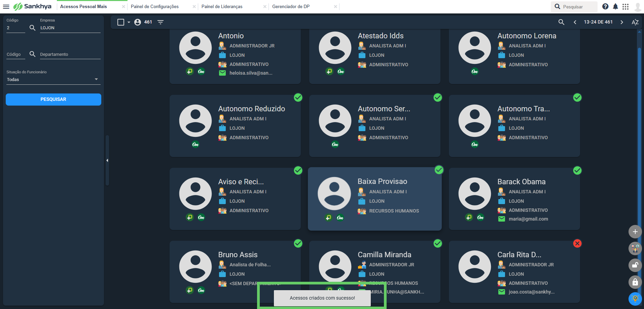The width and height of the screenshot is (644, 309).
Task: Toggle the red X status on Carla Rita card
Action: pos(577,243)
